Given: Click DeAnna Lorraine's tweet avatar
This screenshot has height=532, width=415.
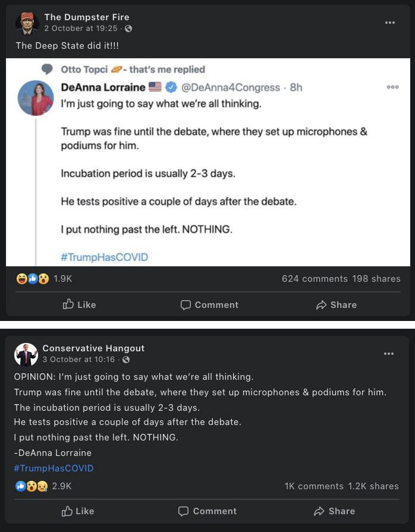Looking at the screenshot, I should click(x=37, y=97).
